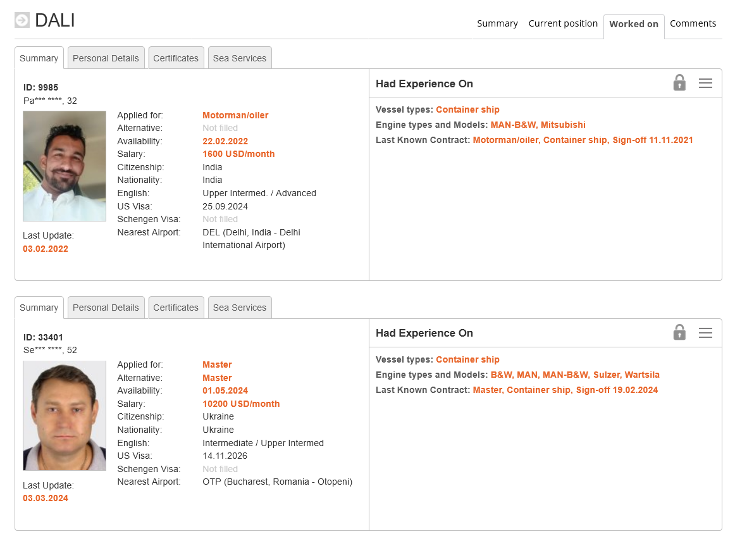Select Summary tab for ID 9985
The width and height of the screenshot is (735, 560).
pos(39,58)
